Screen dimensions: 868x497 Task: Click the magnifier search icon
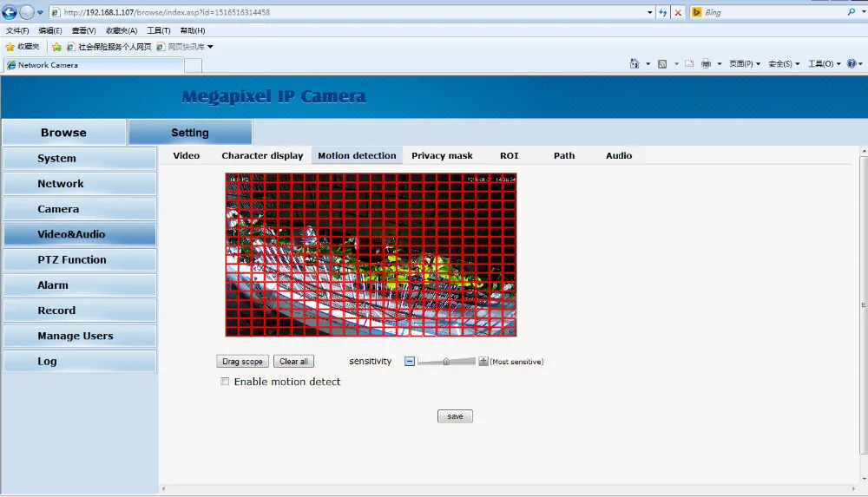point(851,11)
